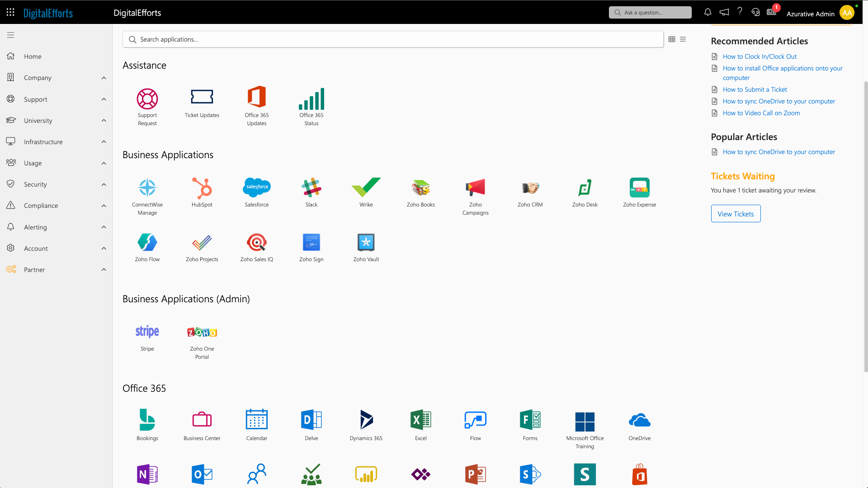Open the app launcher grid icon
The image size is (868, 488).
pos(10,12)
